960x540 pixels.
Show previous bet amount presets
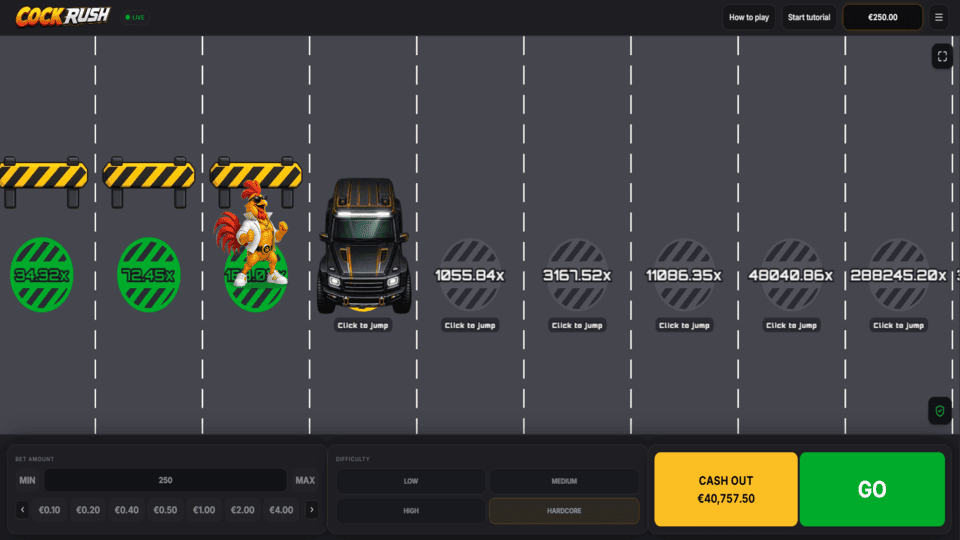click(23, 509)
